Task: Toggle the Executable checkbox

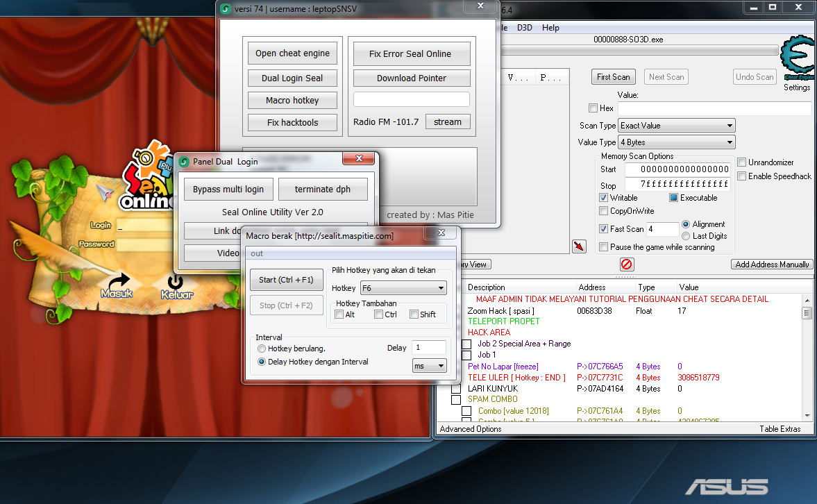Action: 673,198
